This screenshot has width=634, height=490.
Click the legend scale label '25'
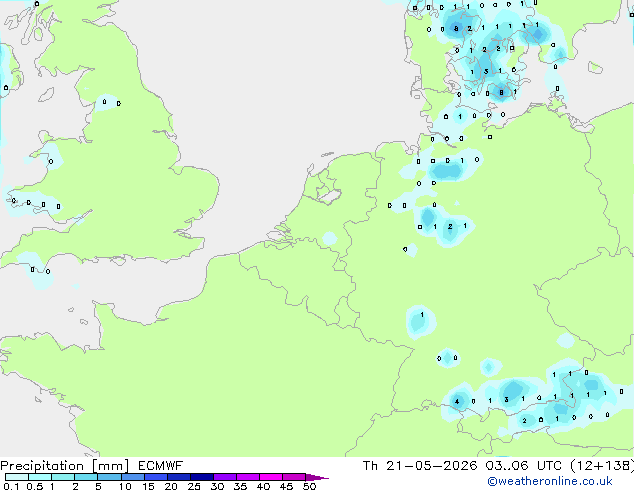(x=194, y=486)
